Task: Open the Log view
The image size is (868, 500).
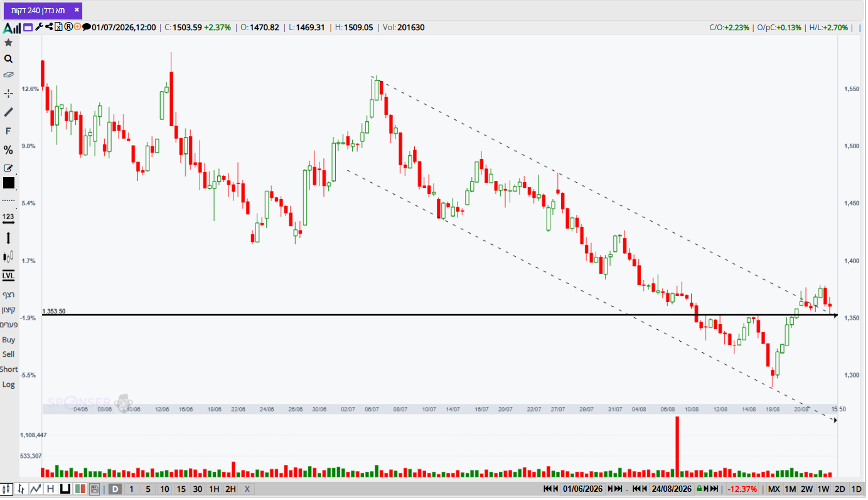Action: tap(8, 384)
